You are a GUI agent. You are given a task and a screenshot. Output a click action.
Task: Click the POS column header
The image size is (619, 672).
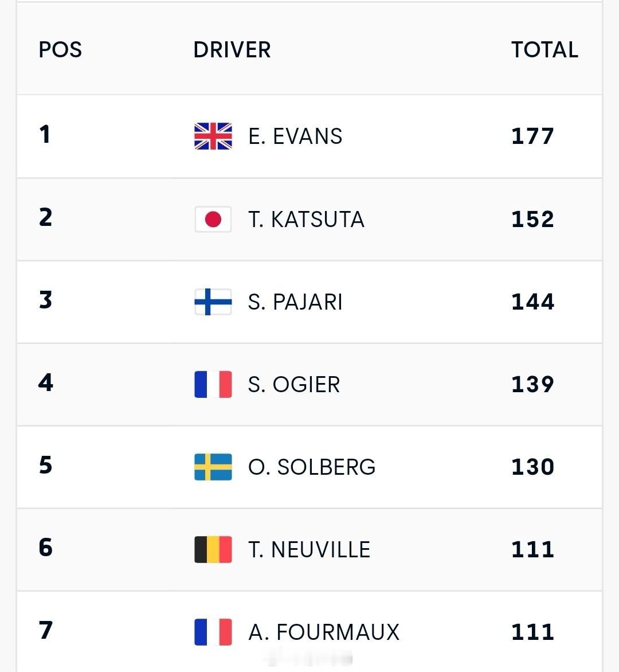(x=60, y=50)
